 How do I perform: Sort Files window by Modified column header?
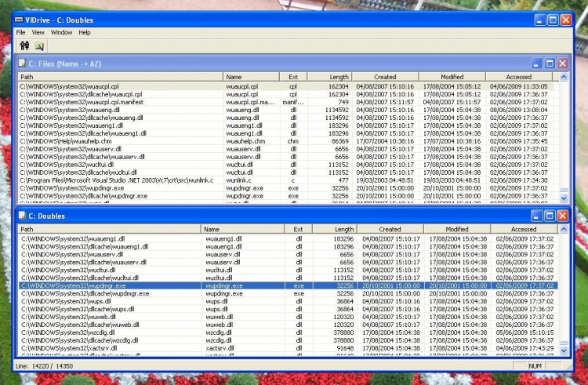point(452,77)
